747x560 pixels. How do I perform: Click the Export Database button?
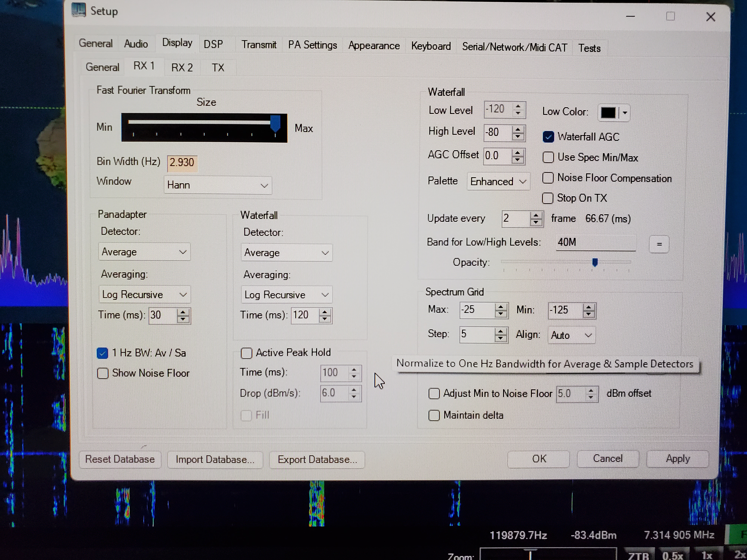click(317, 460)
